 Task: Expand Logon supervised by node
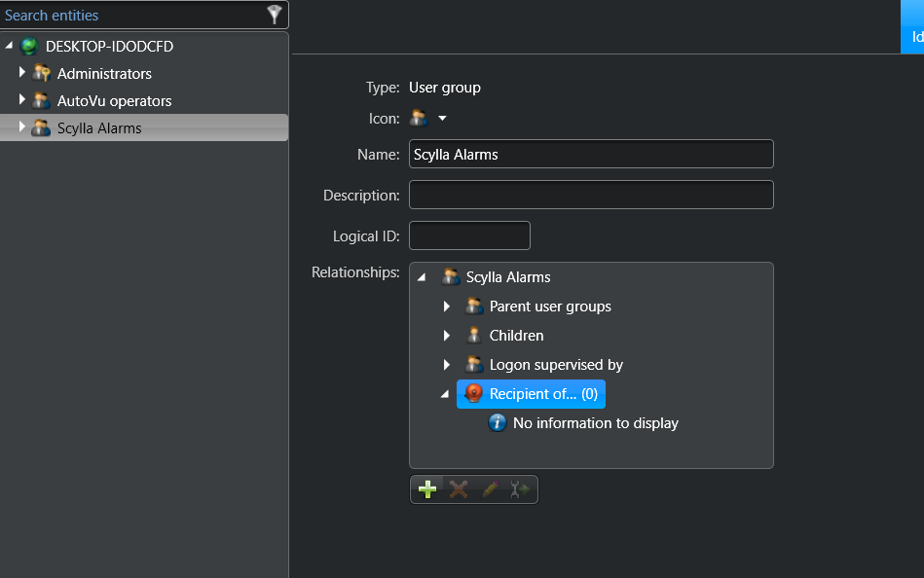click(x=447, y=365)
